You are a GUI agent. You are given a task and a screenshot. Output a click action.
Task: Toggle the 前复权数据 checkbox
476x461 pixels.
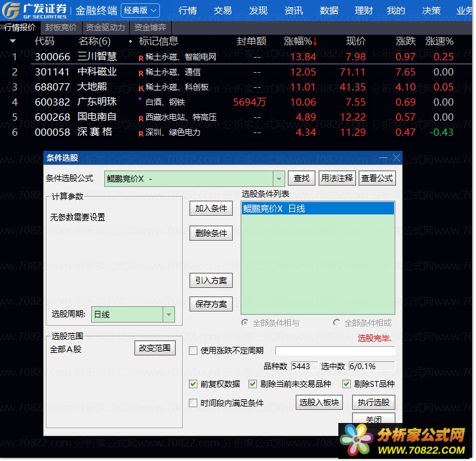point(193,385)
